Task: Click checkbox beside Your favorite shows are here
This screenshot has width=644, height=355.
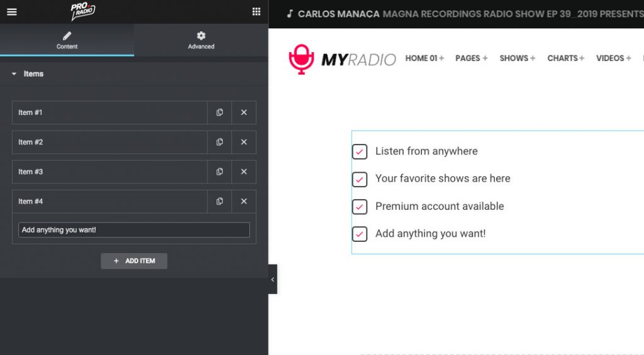Action: pos(360,179)
